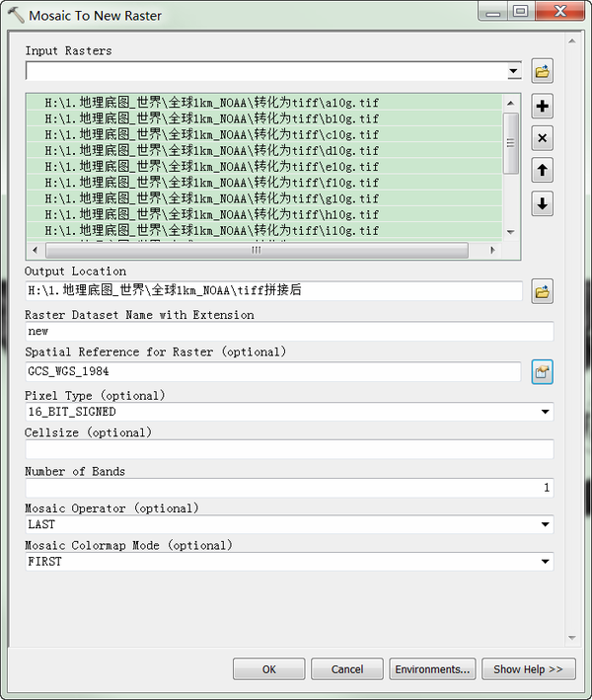Move selected raster down in list
Viewport: 592px width, 700px height.
[542, 204]
